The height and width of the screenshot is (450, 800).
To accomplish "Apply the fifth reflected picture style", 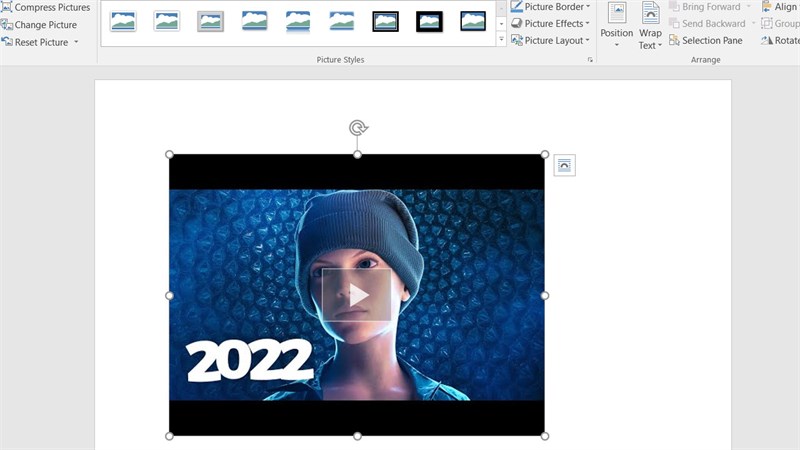I will click(298, 21).
